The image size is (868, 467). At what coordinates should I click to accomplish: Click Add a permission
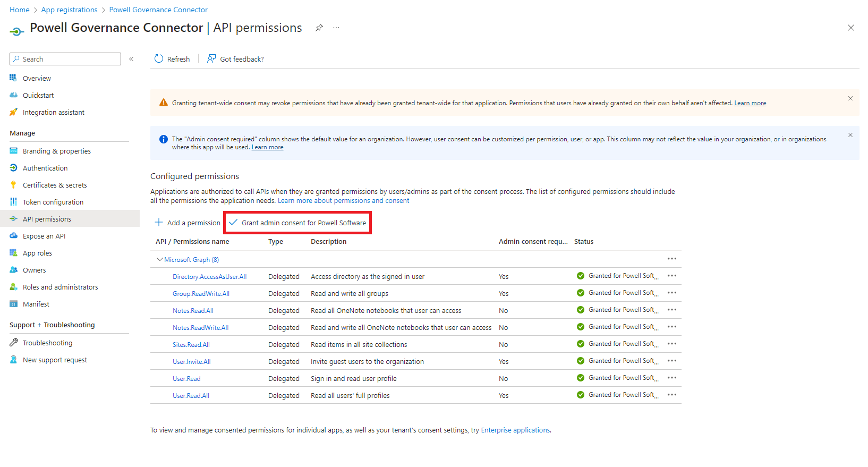tap(188, 223)
